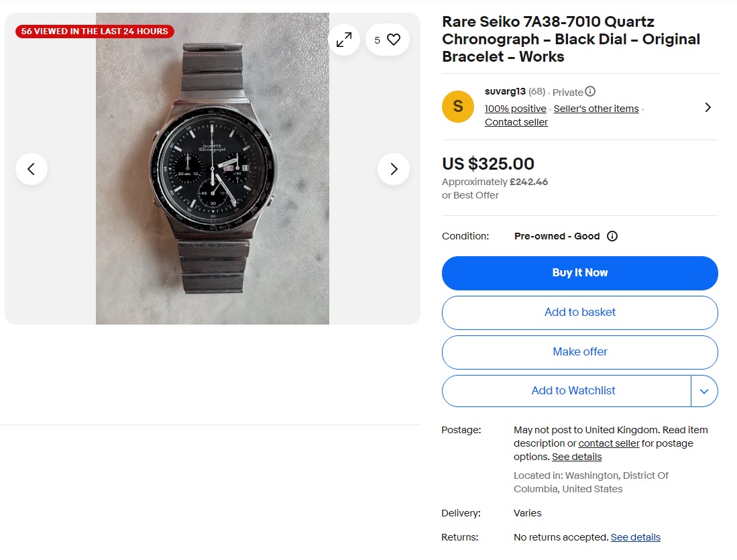Expand the Add to Watchlist dropdown arrow

pos(705,390)
